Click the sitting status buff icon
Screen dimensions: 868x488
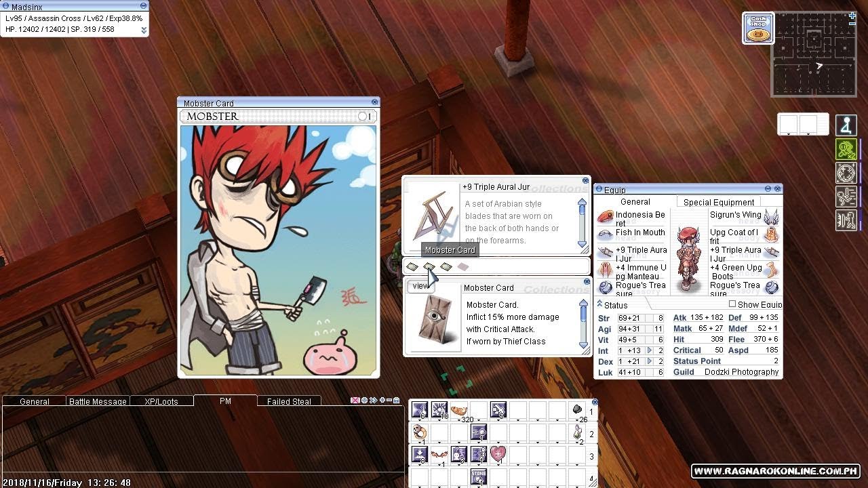[x=846, y=125]
